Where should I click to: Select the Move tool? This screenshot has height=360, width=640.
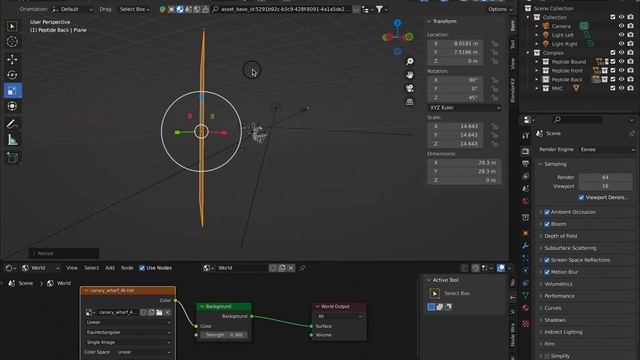[x=12, y=60]
